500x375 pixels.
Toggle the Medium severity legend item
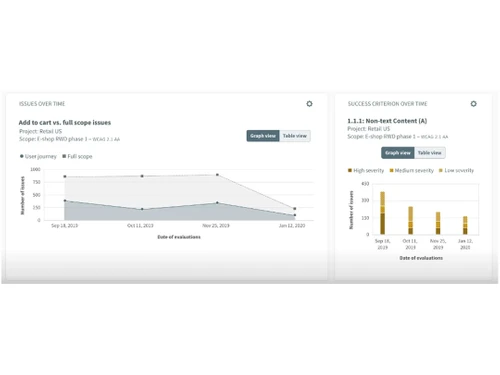(x=412, y=170)
